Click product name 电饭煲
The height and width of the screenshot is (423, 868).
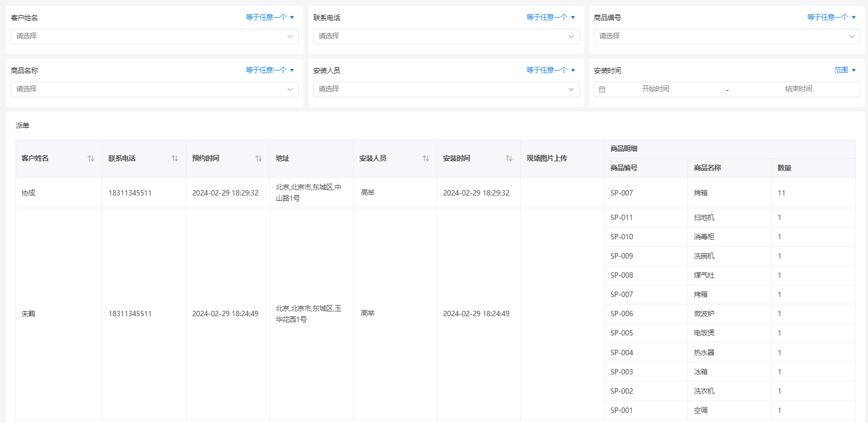coord(704,333)
